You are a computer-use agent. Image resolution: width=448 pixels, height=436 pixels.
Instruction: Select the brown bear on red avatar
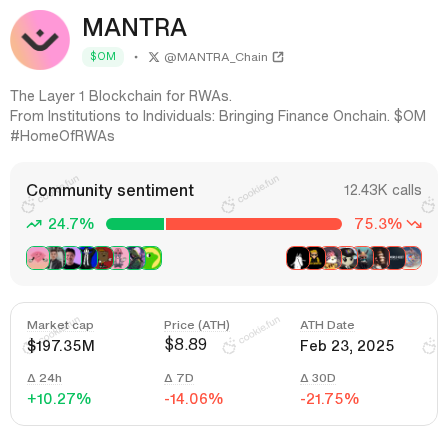104,258
